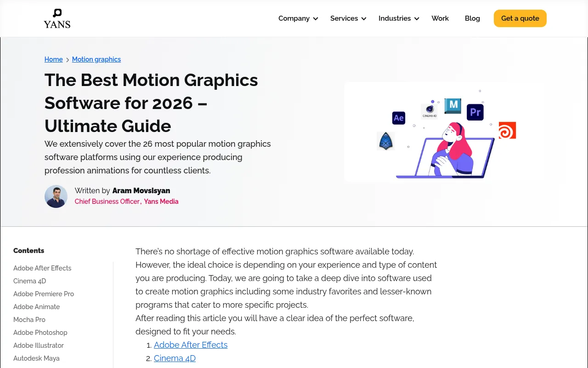Open the Industries navigation menu
588x368 pixels.
[399, 18]
